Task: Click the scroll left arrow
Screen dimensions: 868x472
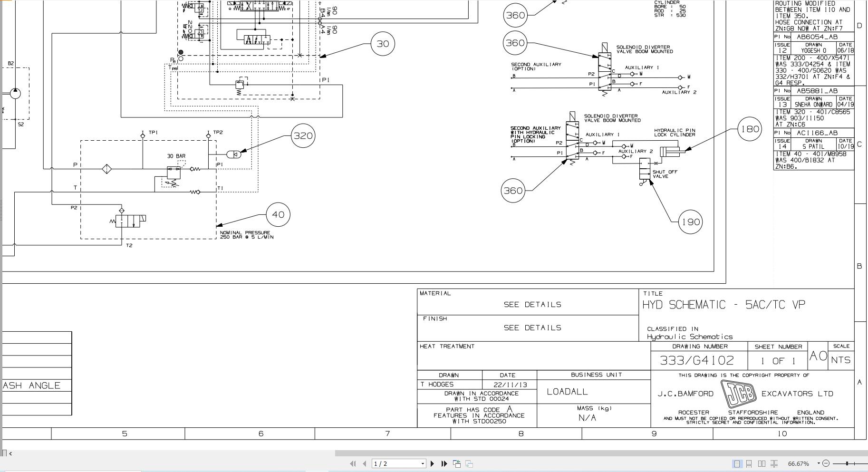Action: click(10, 453)
